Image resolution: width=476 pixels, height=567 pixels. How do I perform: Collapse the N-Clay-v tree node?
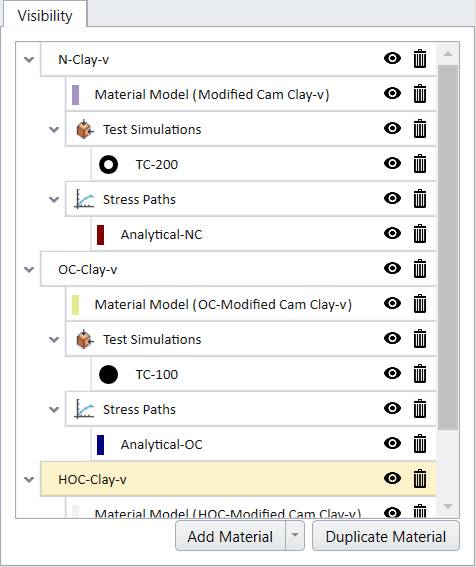pyautogui.click(x=29, y=59)
